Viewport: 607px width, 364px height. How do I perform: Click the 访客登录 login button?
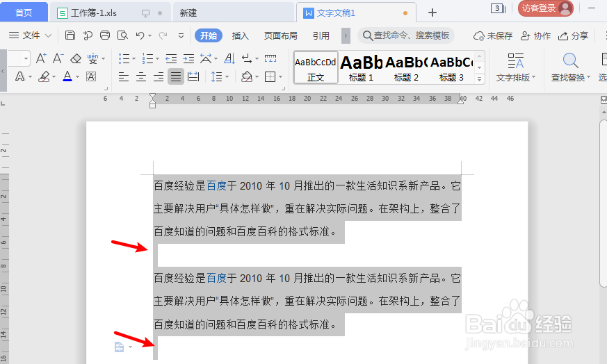545,8
